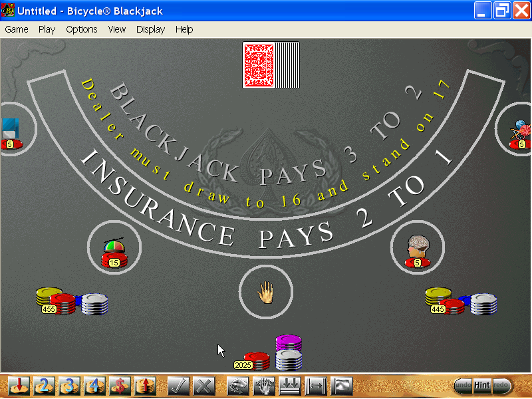Screen dimensions: 532x399
Task: Click the chip icon with red down arrow
Action: click(19, 386)
